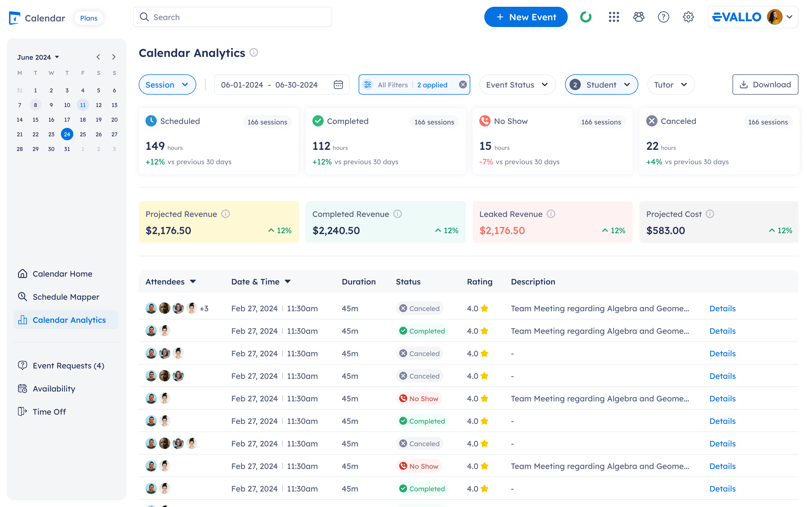Go to Availability page
Image resolution: width=812 pixels, height=507 pixels.
click(54, 389)
